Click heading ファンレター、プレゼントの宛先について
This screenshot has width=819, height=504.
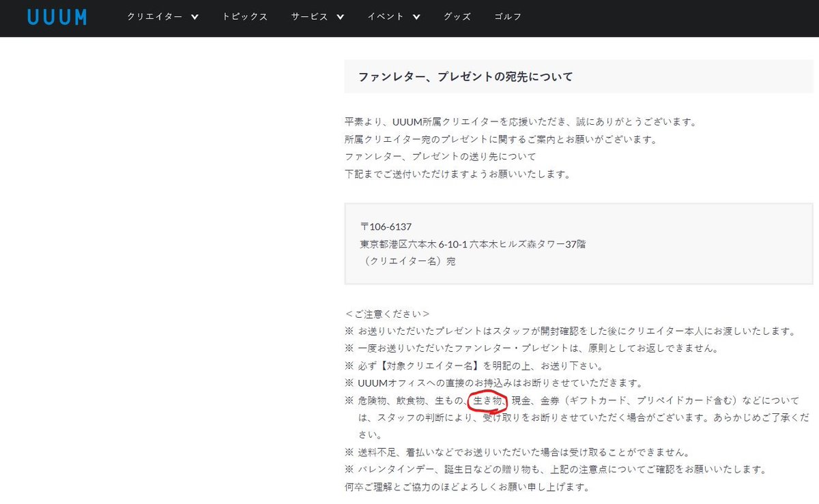click(465, 76)
